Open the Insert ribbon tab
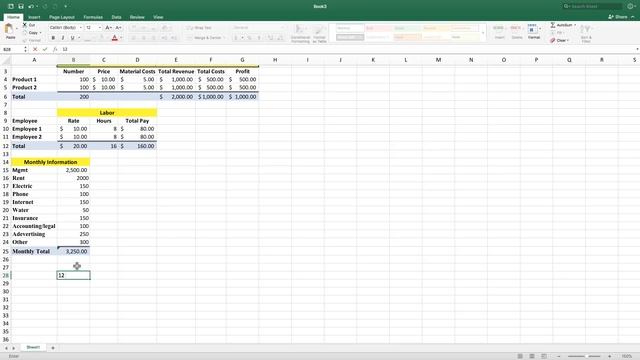 (x=34, y=17)
